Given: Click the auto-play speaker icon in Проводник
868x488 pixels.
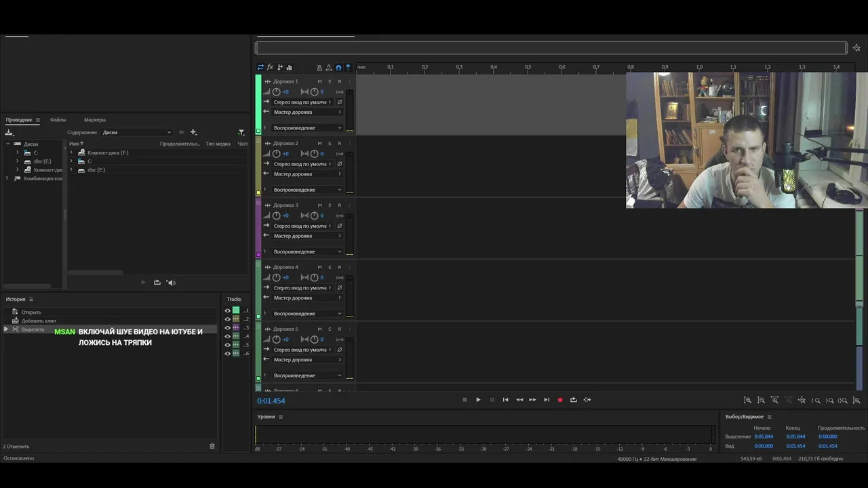Looking at the screenshot, I should click(171, 283).
